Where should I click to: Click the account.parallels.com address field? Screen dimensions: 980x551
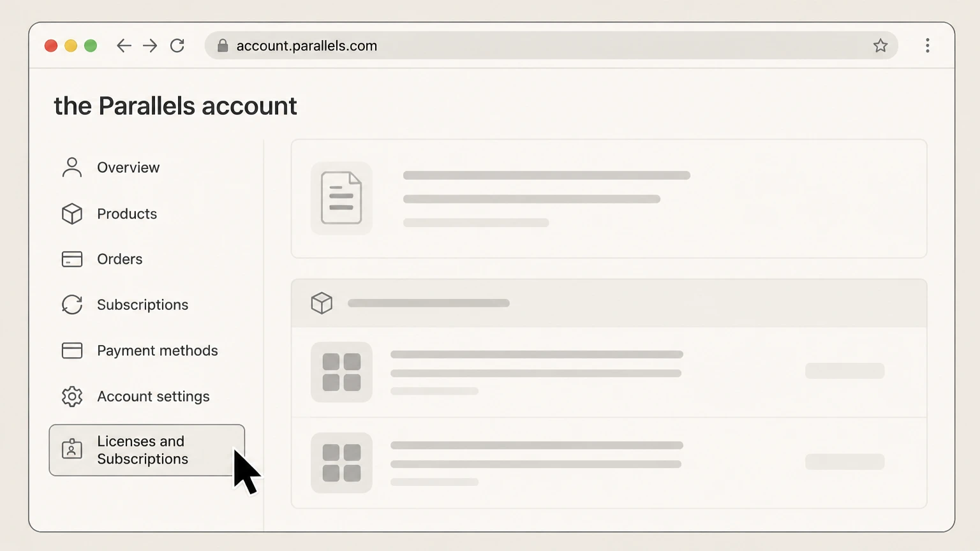pos(551,45)
